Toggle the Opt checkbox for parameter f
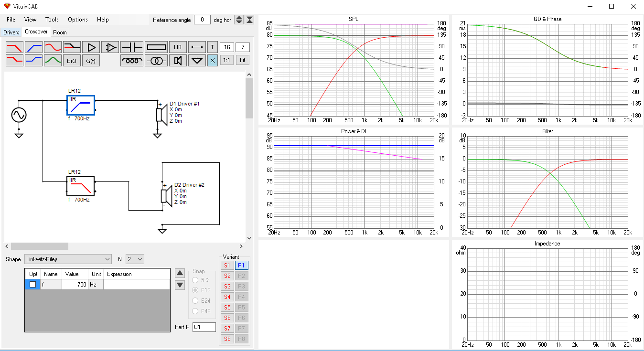This screenshot has width=644, height=351. click(x=32, y=284)
